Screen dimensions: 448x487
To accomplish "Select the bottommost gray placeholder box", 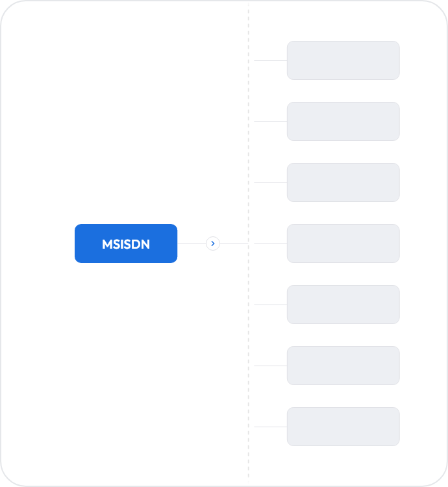I will coord(343,427).
